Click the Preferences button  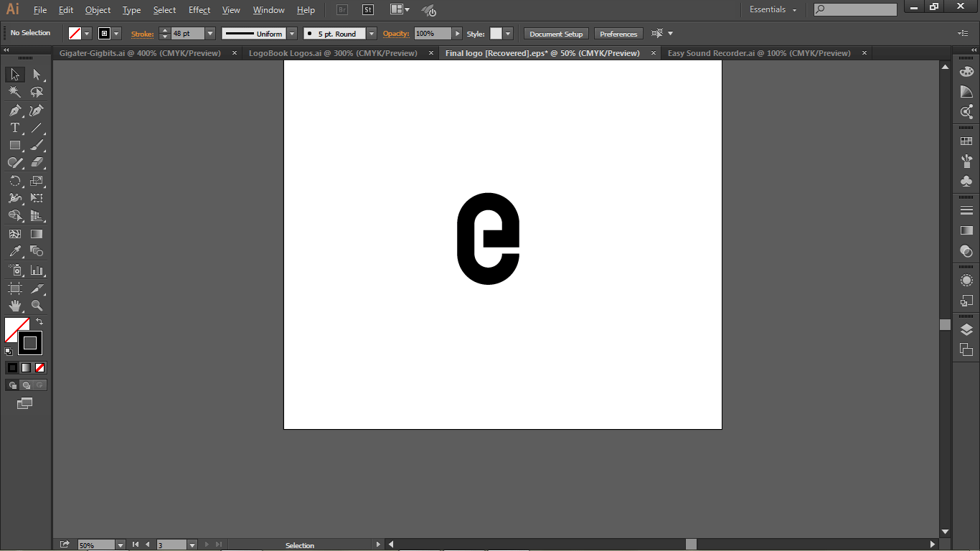pos(618,34)
